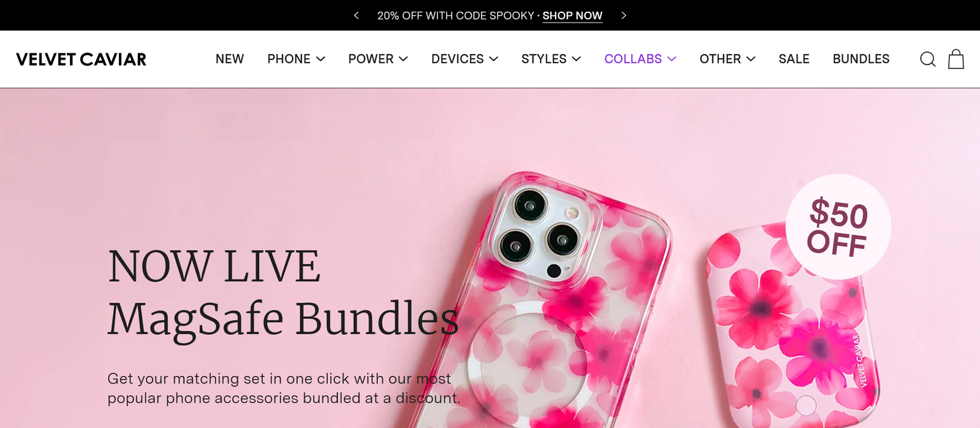Expand the STYLES dropdown
980x428 pixels.
(551, 59)
